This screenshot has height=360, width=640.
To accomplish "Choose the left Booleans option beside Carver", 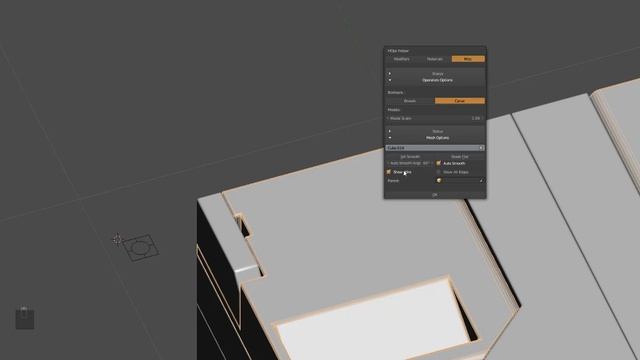I will 410,101.
